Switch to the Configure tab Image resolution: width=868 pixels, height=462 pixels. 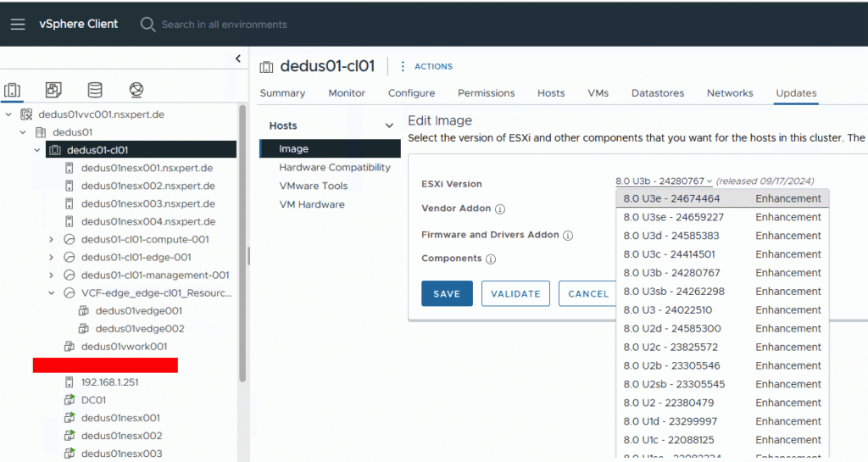tap(411, 93)
